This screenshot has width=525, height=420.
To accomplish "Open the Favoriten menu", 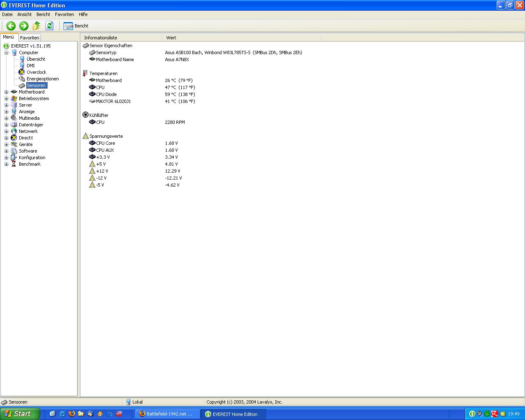I will 64,14.
